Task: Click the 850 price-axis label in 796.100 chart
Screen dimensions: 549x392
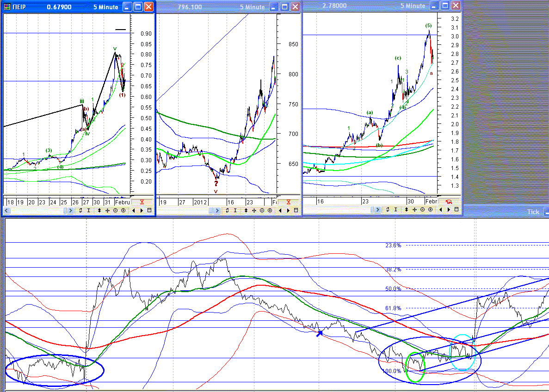Action: point(293,44)
